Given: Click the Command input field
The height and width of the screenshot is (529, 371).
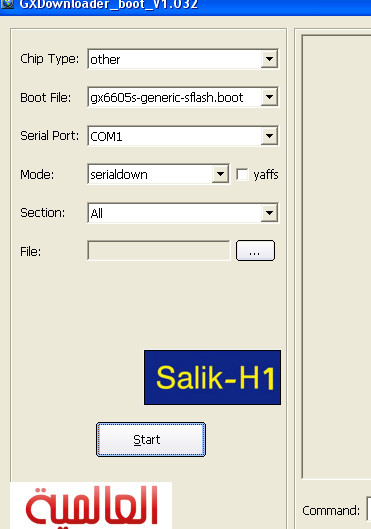Looking at the screenshot, I should [x=369, y=509].
